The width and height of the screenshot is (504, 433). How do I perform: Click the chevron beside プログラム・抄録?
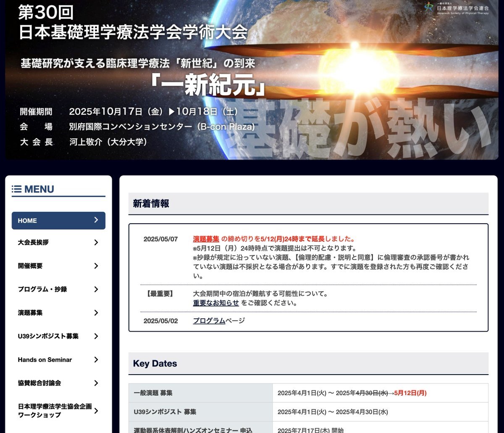coord(96,289)
